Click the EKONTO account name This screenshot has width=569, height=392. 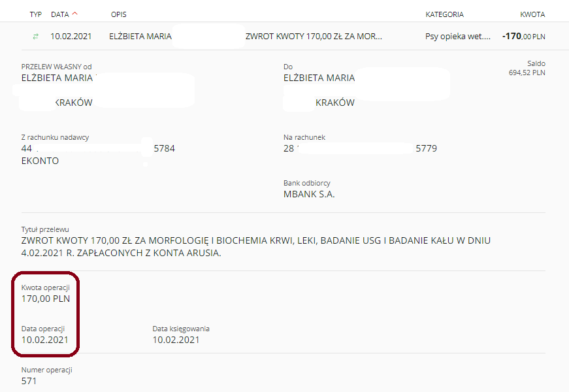click(41, 161)
